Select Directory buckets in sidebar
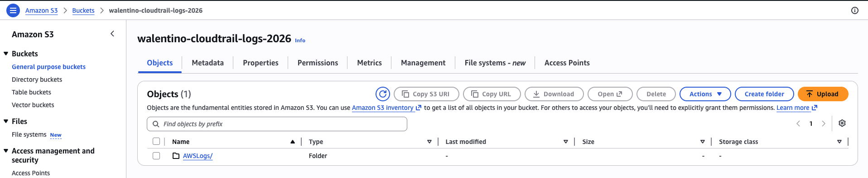Image resolution: width=868 pixels, height=178 pixels. click(x=37, y=79)
